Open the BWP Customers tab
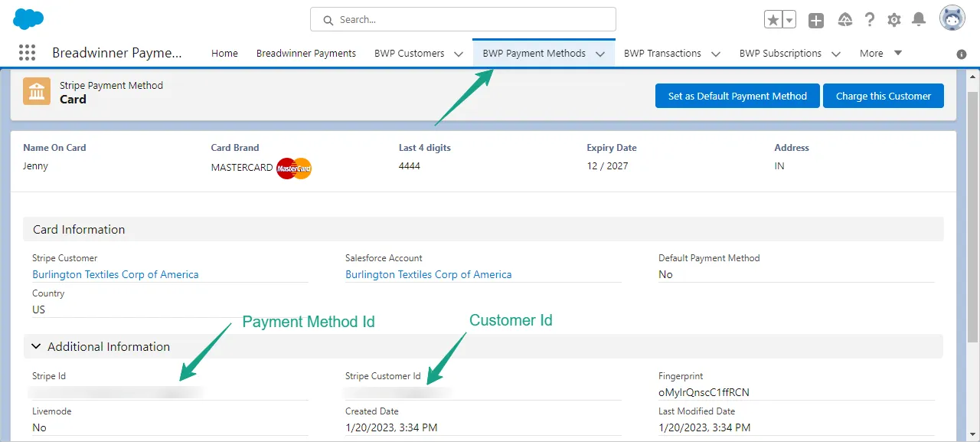Image resolution: width=980 pixels, height=442 pixels. tap(410, 53)
